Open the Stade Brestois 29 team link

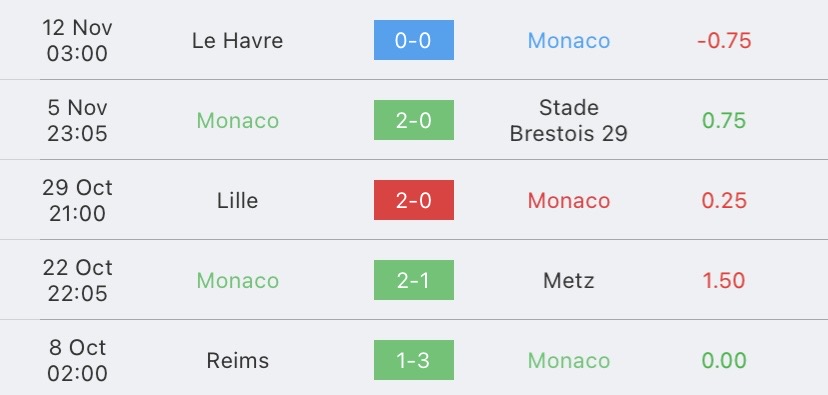[569, 120]
